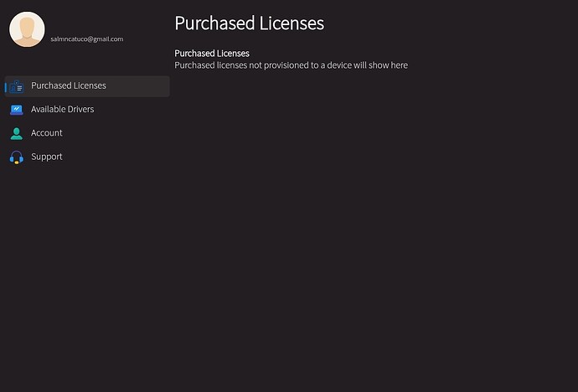This screenshot has width=578, height=392.
Task: Click the large Purchased Licenses page title
Action: click(249, 23)
